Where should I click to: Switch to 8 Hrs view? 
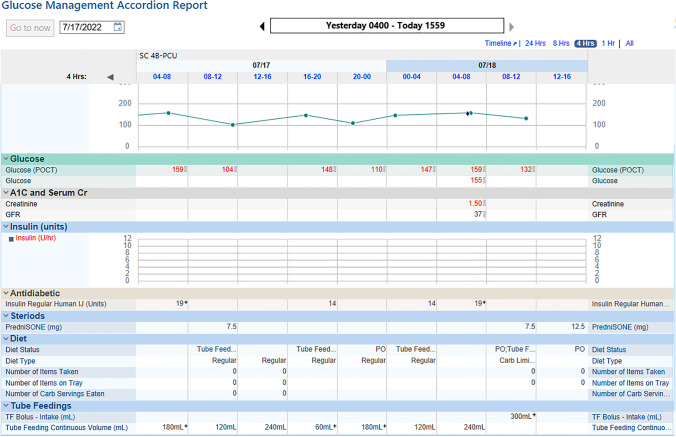click(561, 43)
